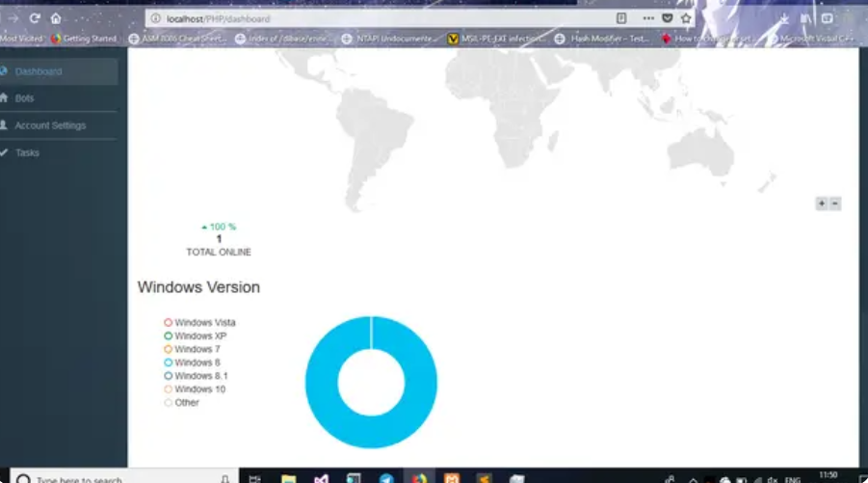Viewport: 868px width, 483px height.
Task: Save page to Pocket
Action: click(667, 18)
